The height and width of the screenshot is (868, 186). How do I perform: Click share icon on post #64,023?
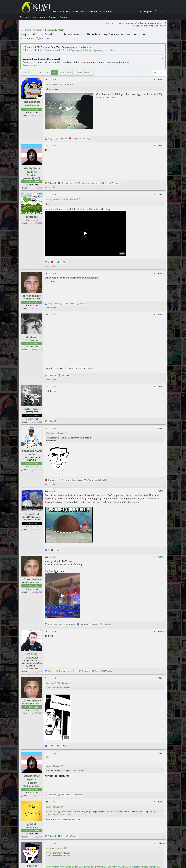[155, 194]
